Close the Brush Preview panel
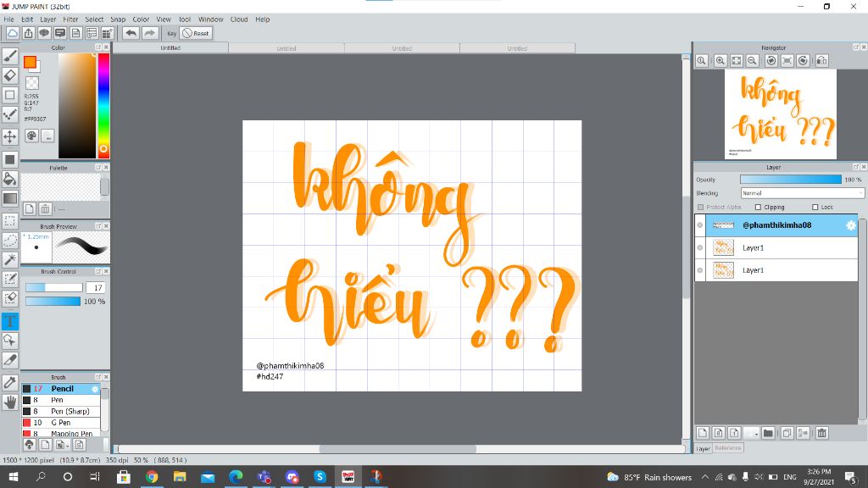 pos(106,225)
